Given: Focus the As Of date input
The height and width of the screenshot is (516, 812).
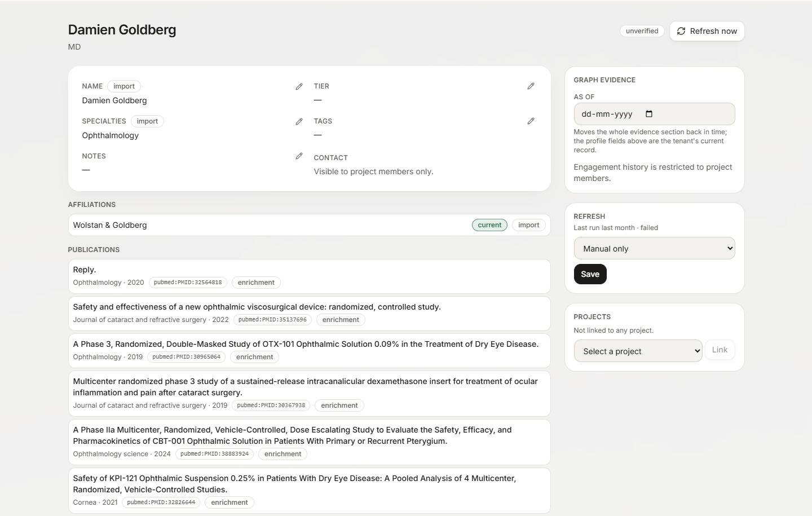Looking at the screenshot, I should (x=655, y=114).
